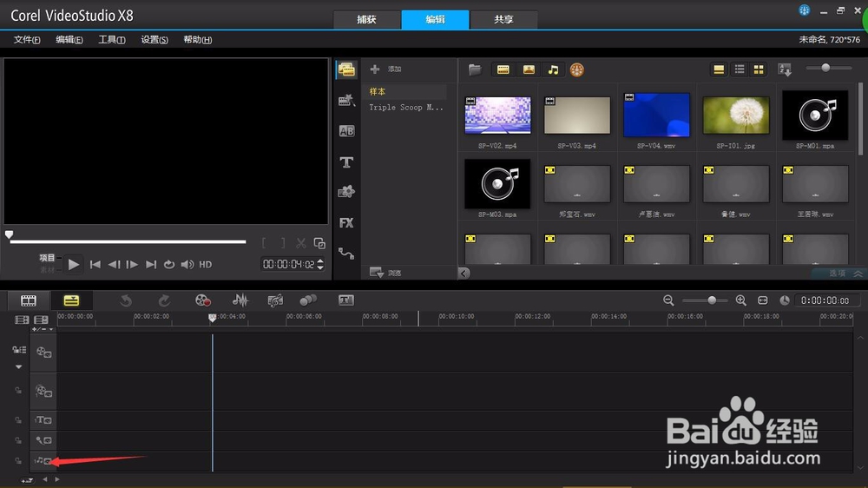Toggle ripple editing for all tracks
Screen dimensions: 868x488
(19, 350)
